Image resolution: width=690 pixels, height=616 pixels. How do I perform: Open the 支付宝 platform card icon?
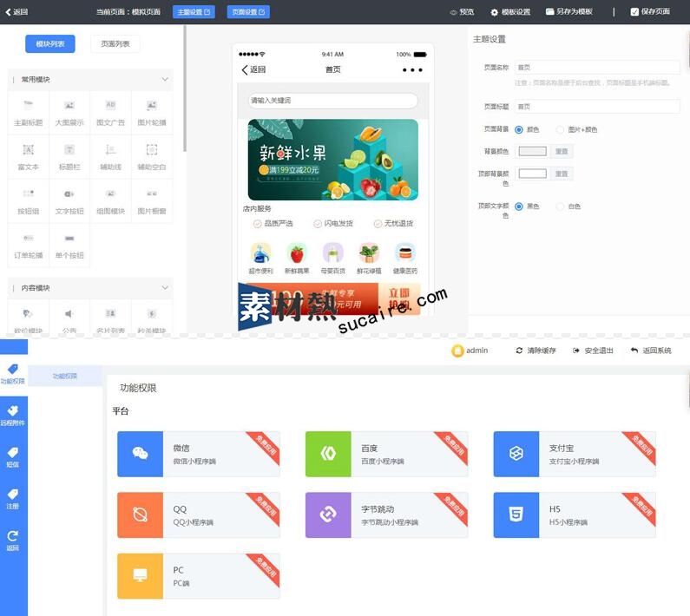516,454
